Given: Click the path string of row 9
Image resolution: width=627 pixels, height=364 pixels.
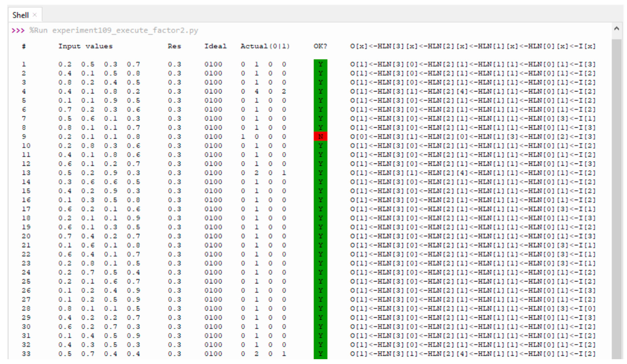Looking at the screenshot, I should click(x=473, y=137).
